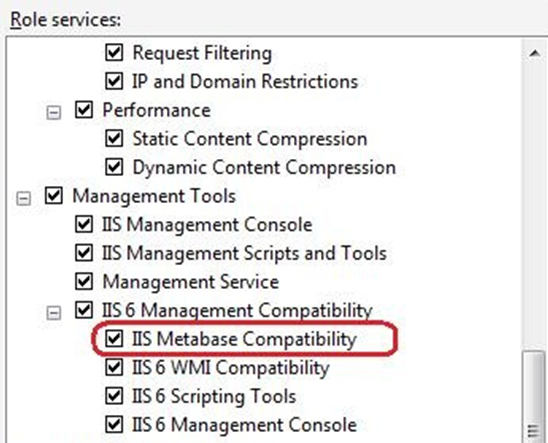Toggle IP and Domain Restrictions checkbox
Image resolution: width=548 pixels, height=443 pixels.
click(114, 81)
